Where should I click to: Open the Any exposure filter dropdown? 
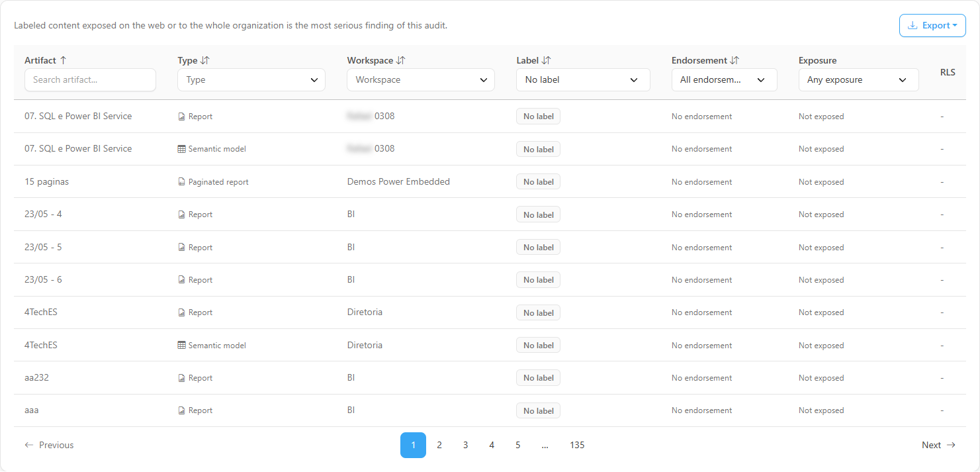tap(858, 80)
